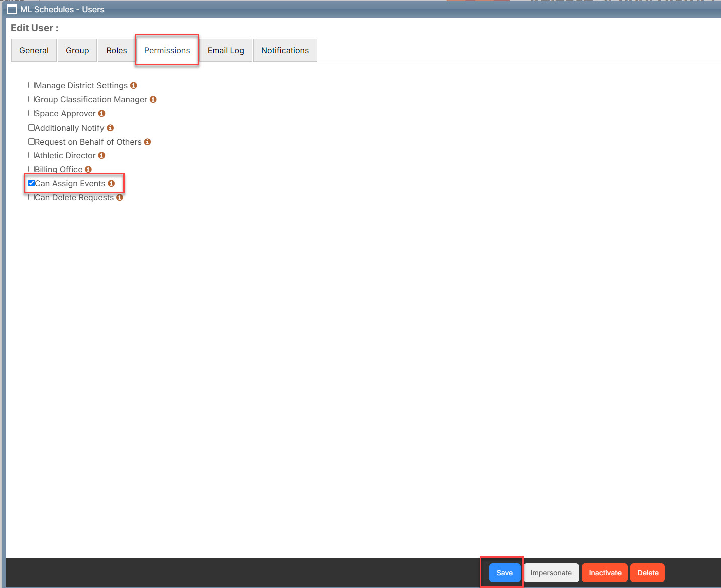Tick the Athletic Director checkbox

pyautogui.click(x=31, y=155)
